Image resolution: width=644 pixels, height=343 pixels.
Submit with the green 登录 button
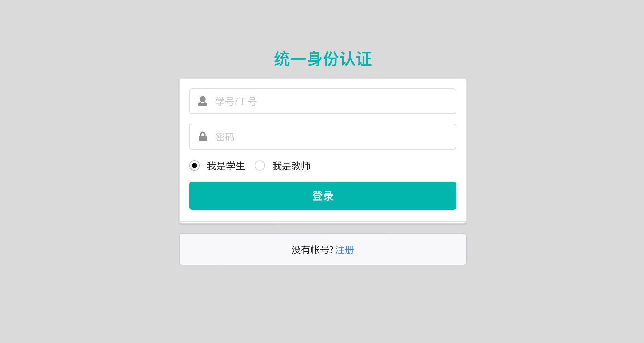click(323, 196)
